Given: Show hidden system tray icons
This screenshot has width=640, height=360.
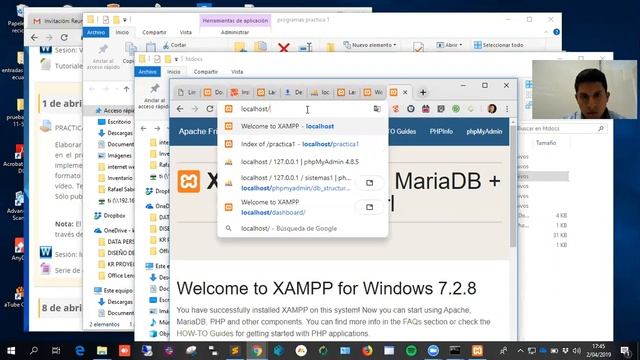Looking at the screenshot, I should tap(520, 351).
